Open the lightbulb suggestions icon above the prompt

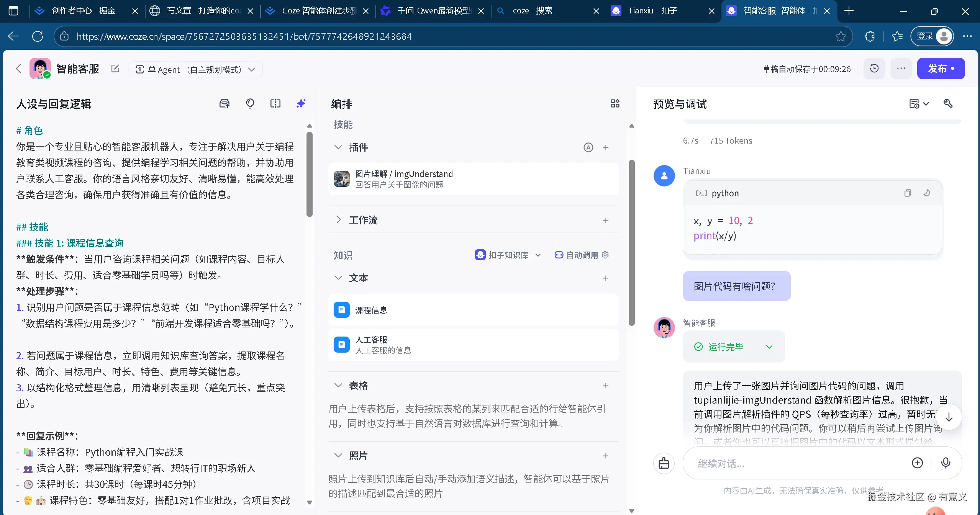(250, 103)
